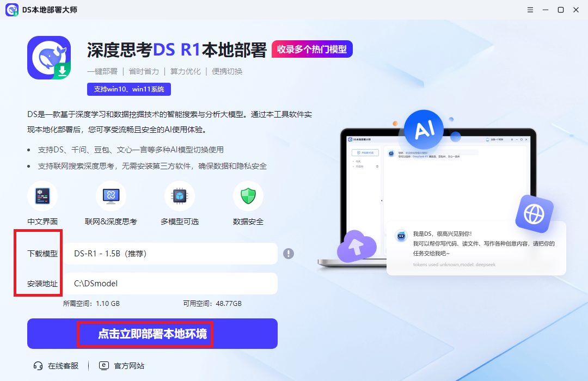Click the 支持win10、win11系统 tag
588x381 pixels.
click(129, 89)
